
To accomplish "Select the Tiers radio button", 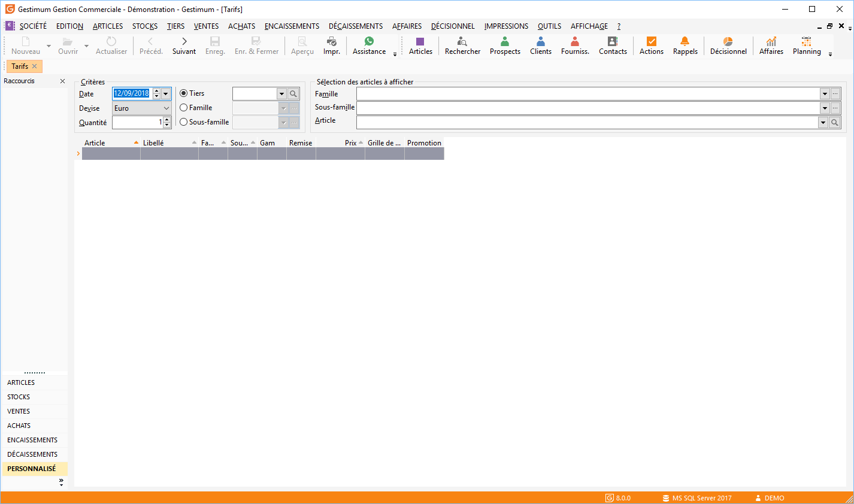I will click(184, 93).
